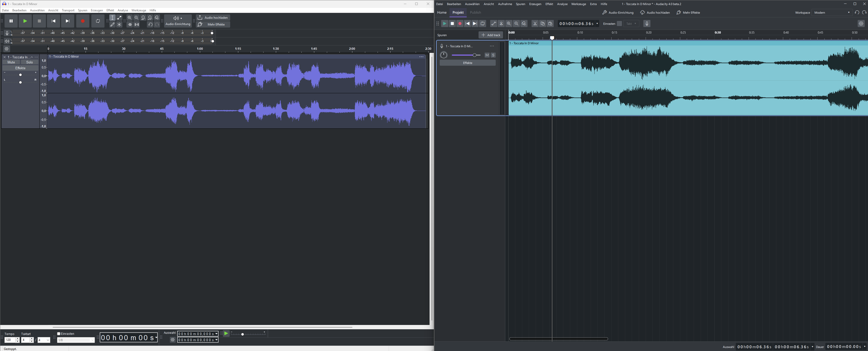Click the 'Audio-Einrichtung' button in Audacity 4
Image resolution: width=868 pixels, height=351 pixels.
click(618, 12)
